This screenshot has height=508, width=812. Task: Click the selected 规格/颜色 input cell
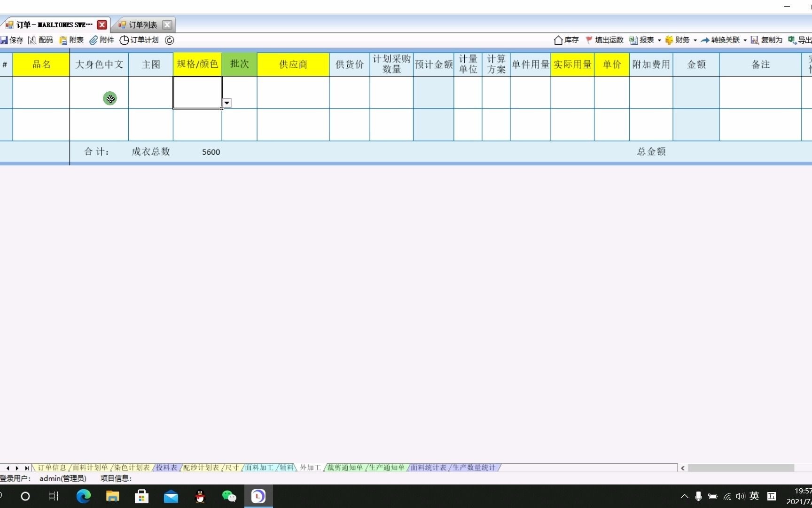tap(197, 92)
